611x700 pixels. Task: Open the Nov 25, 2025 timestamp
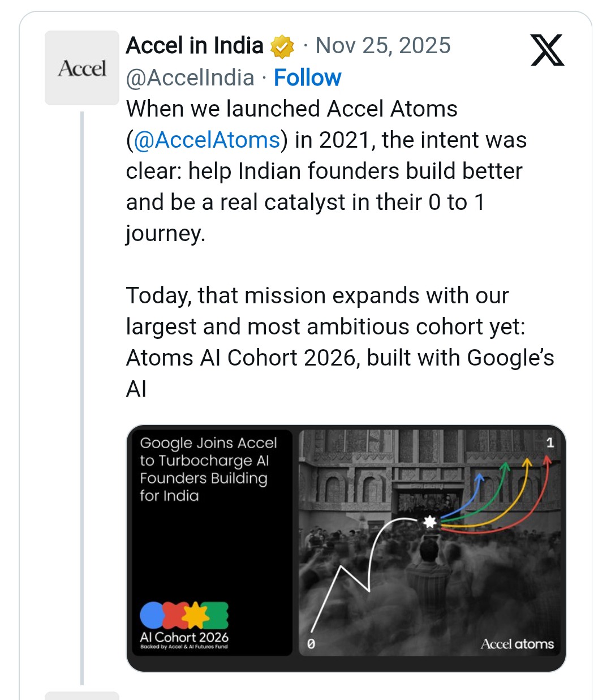[383, 46]
